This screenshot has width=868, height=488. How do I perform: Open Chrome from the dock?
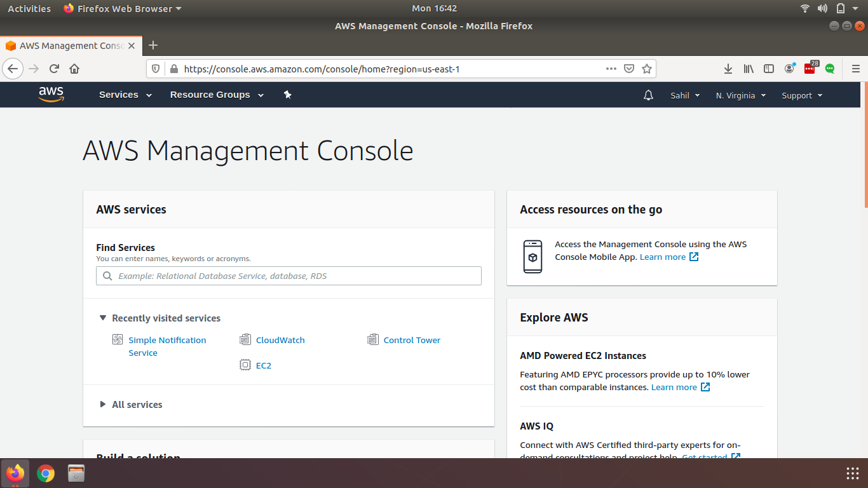tap(46, 473)
